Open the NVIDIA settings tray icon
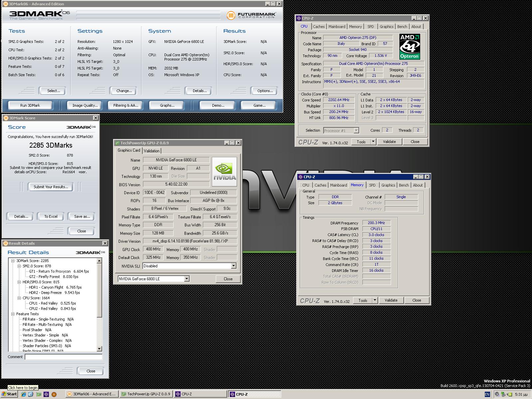Viewport: 532px width, 399px height. [509, 394]
